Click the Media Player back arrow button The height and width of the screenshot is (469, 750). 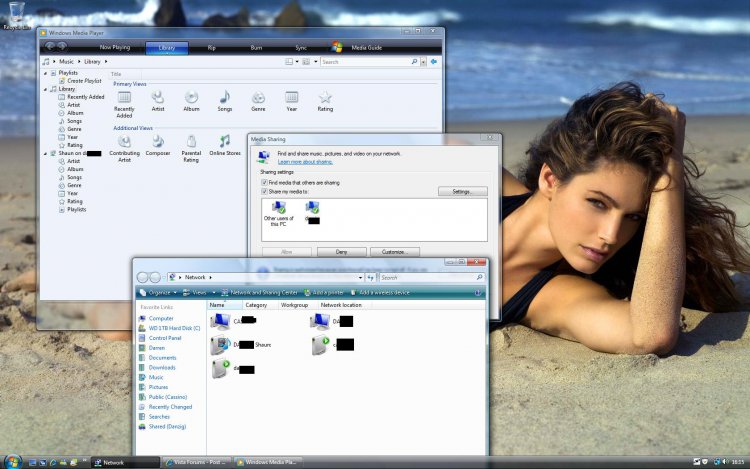point(50,46)
